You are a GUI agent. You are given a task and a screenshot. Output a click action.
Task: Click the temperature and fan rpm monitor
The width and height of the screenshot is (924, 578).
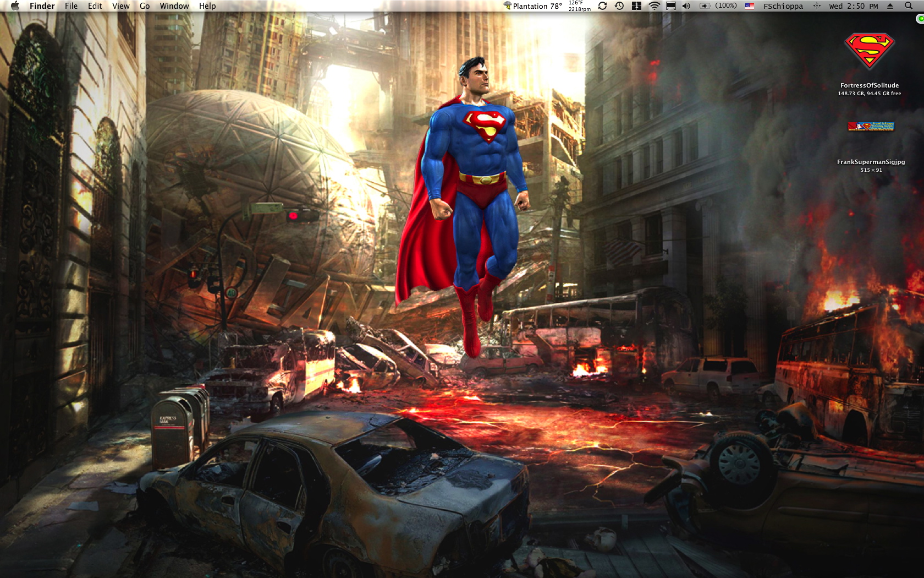coord(580,6)
